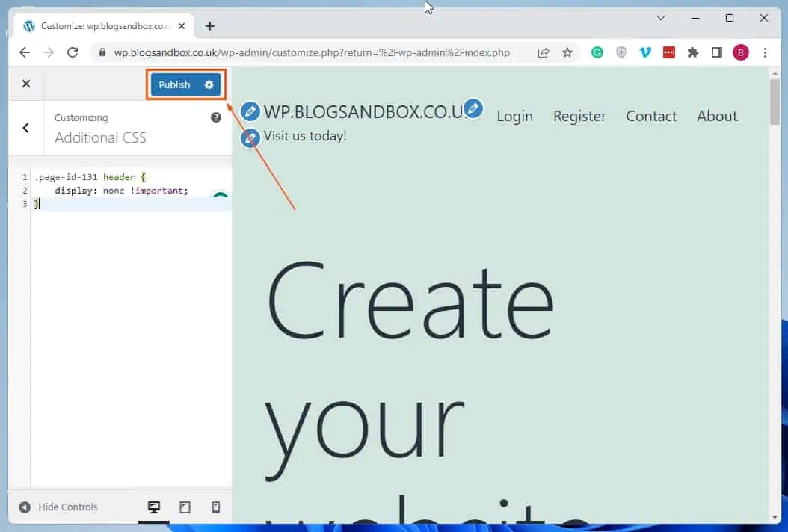Toggle the browser side panel

coord(717,52)
